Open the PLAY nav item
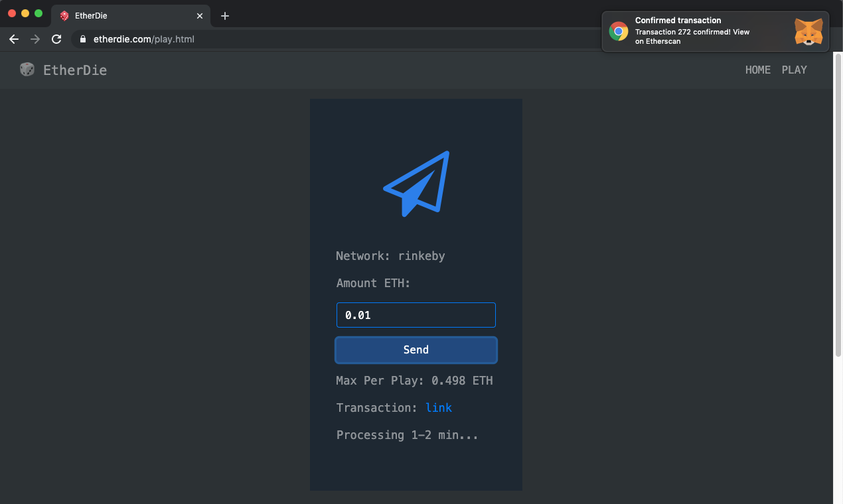 [795, 70]
